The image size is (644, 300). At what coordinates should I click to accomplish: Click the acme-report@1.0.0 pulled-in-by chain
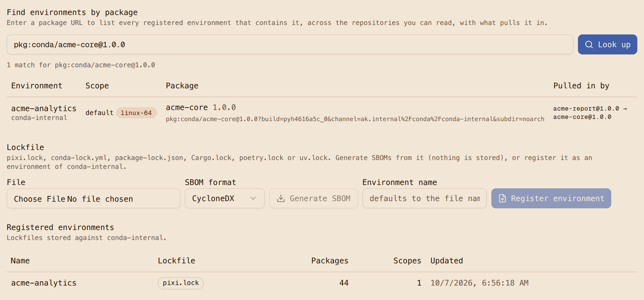coord(590,112)
